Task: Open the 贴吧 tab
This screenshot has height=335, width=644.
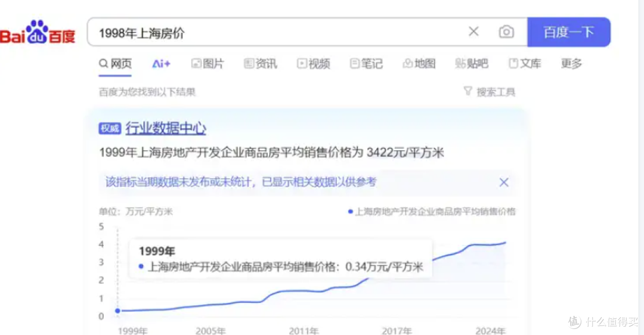Action: [472, 64]
